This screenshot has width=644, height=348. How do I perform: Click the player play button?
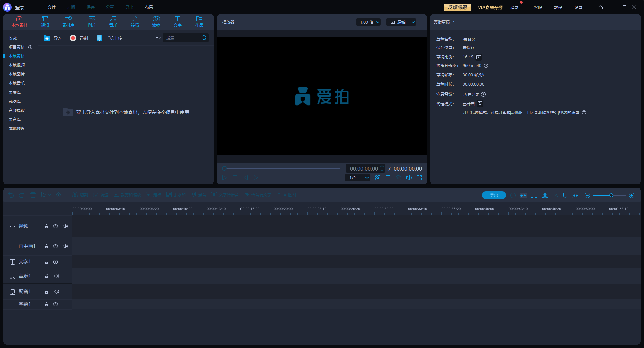pos(225,178)
